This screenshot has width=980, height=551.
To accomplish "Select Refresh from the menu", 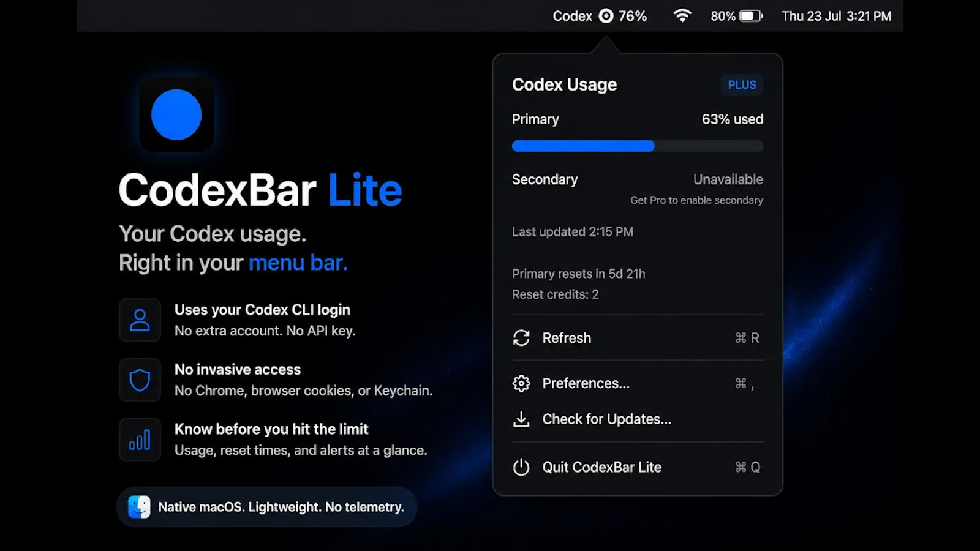I will 638,338.
